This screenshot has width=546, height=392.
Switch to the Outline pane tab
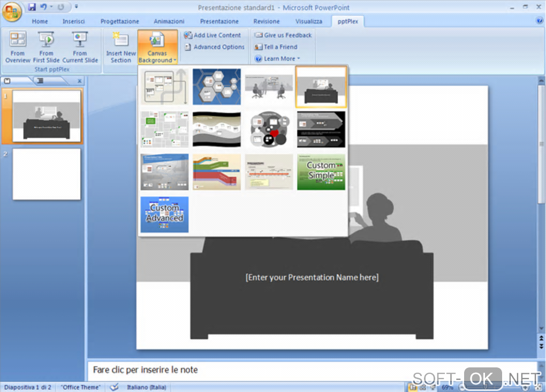[40, 81]
